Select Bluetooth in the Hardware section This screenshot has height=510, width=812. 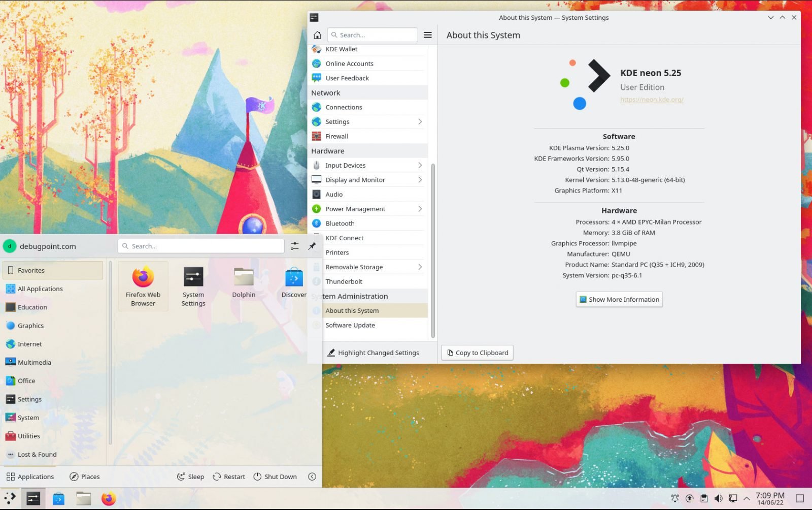click(340, 223)
